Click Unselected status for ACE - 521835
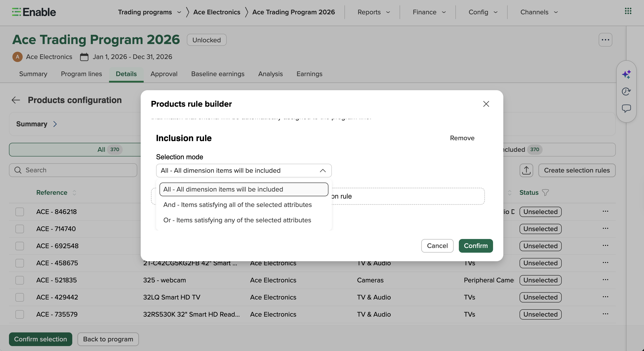Viewport: 644px width, 351px height. (x=541, y=280)
